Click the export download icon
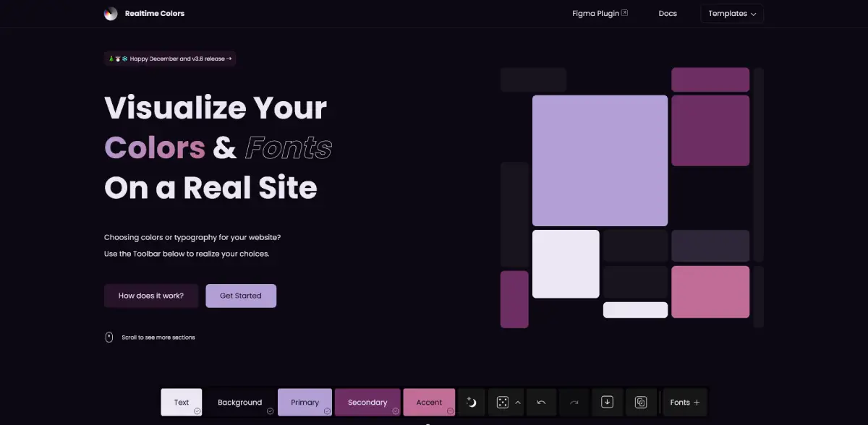 608,403
